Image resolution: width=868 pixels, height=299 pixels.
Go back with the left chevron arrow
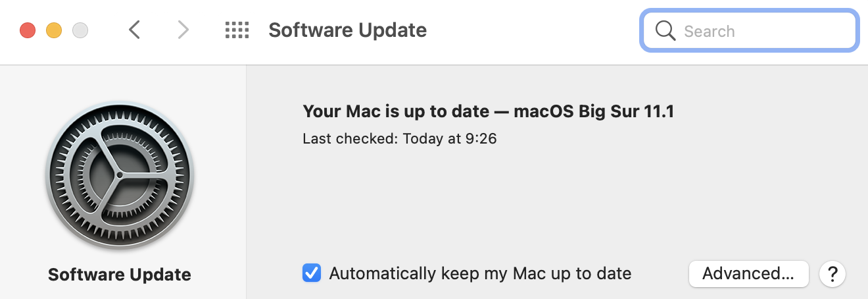click(x=134, y=30)
